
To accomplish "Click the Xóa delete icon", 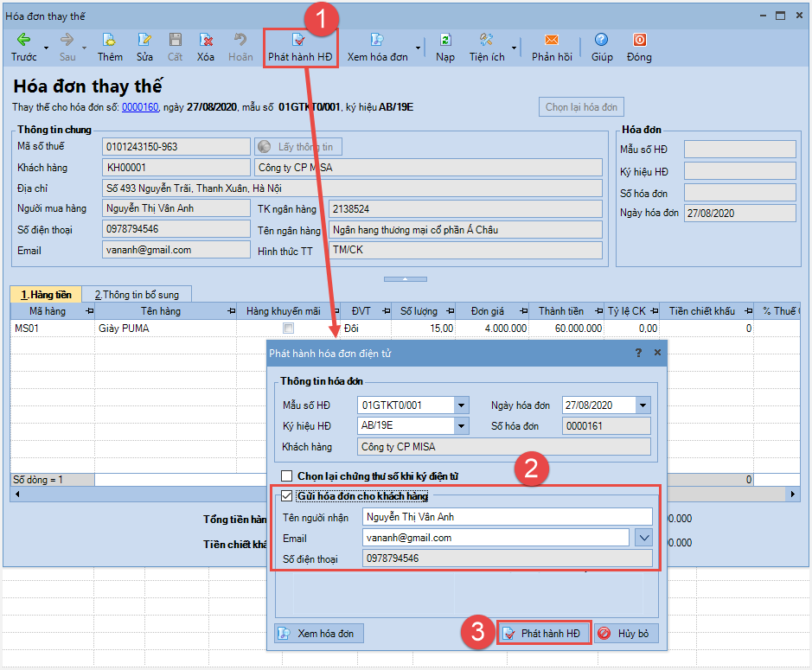I will tap(206, 40).
